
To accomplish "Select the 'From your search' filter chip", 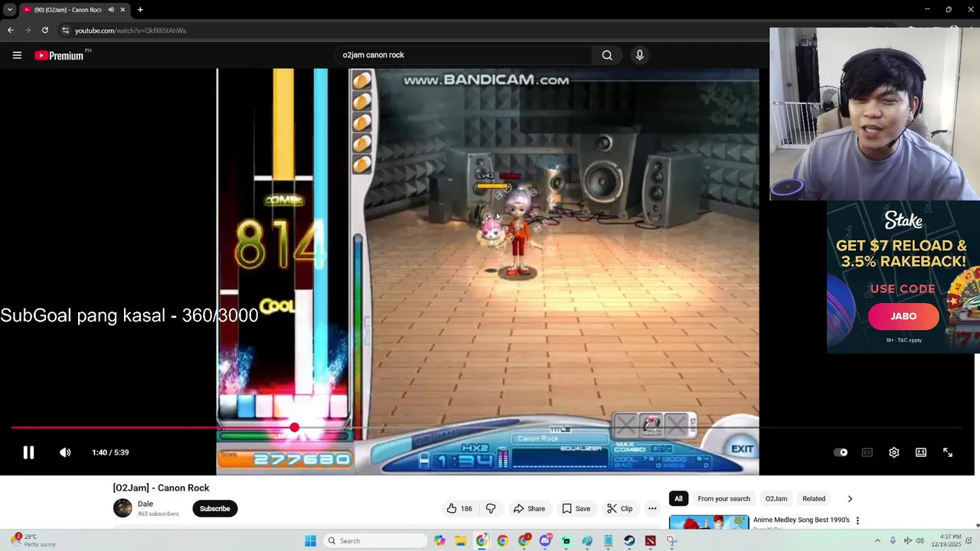I will coord(724,499).
